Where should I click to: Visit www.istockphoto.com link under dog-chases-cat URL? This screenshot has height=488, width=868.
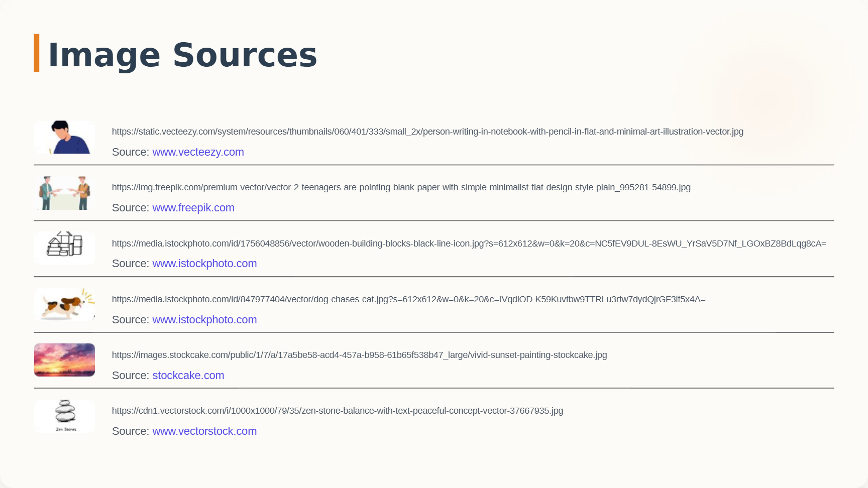tap(204, 320)
